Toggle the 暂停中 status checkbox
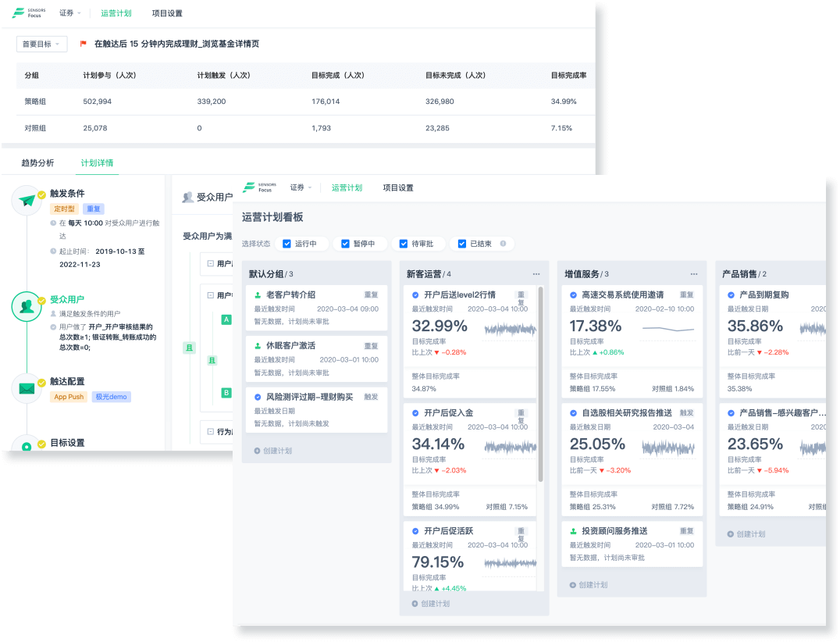The width and height of the screenshot is (840, 642). point(345,244)
